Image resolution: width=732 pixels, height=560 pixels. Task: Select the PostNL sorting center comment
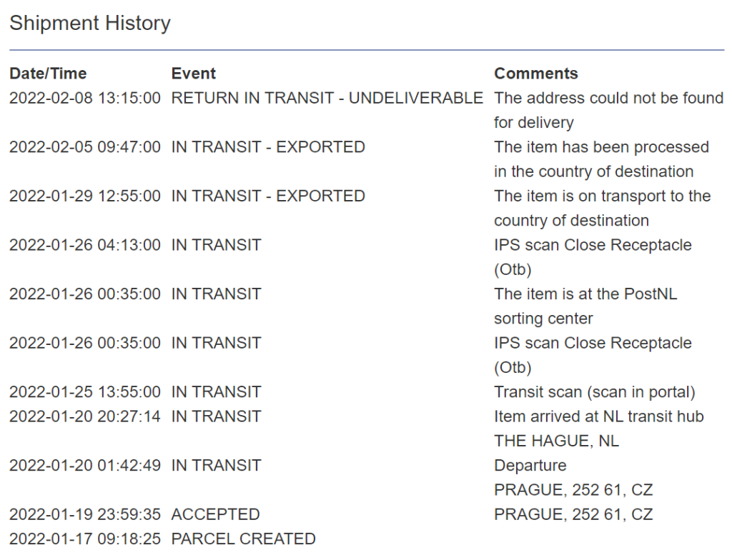pyautogui.click(x=585, y=306)
